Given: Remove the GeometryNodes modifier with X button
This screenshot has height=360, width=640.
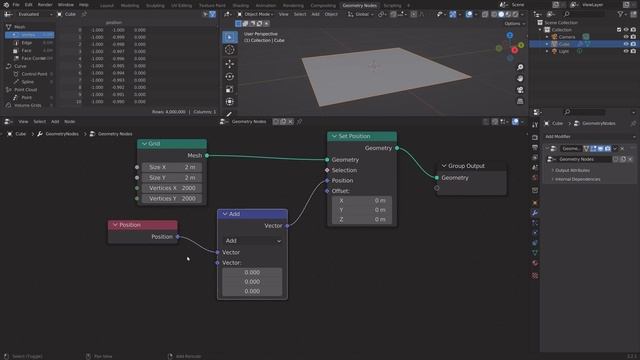Looking at the screenshot, I should pyautogui.click(x=622, y=149).
